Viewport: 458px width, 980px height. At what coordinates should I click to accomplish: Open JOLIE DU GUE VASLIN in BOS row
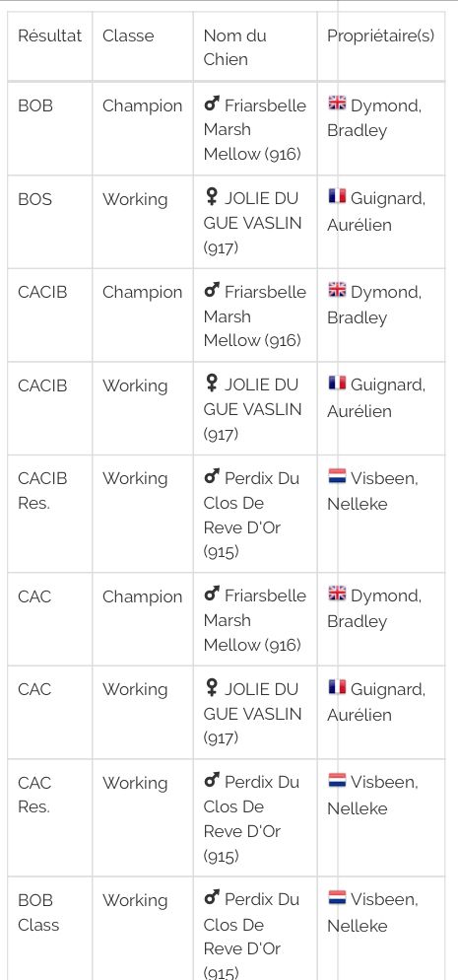point(253,223)
